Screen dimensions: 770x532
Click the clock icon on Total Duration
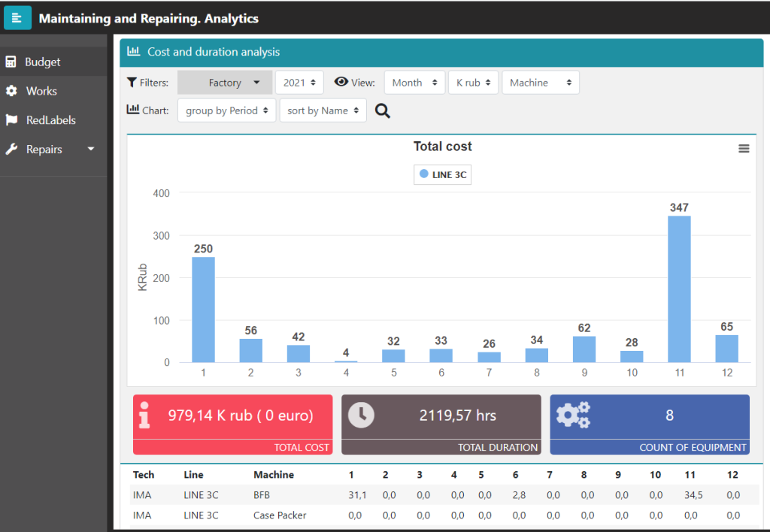coord(361,416)
